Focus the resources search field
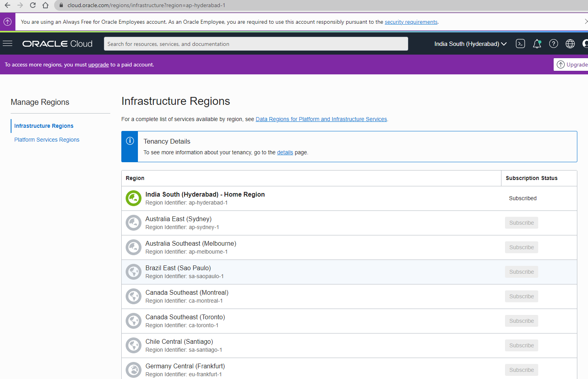Viewport: 588px width, 379px height. pos(256,44)
